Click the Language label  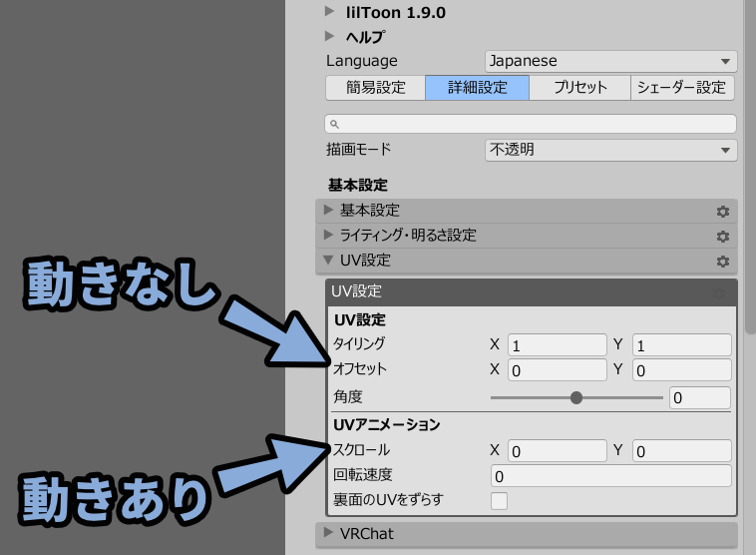(362, 61)
